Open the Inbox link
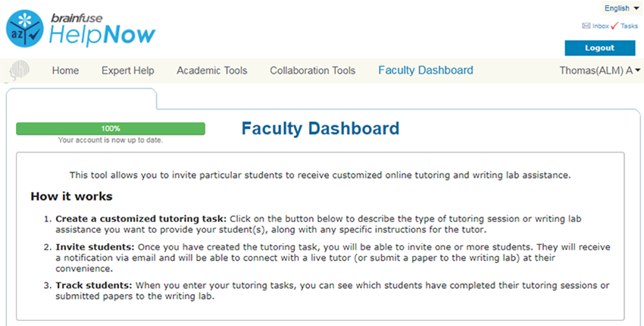The height and width of the screenshot is (326, 644). pos(600,26)
